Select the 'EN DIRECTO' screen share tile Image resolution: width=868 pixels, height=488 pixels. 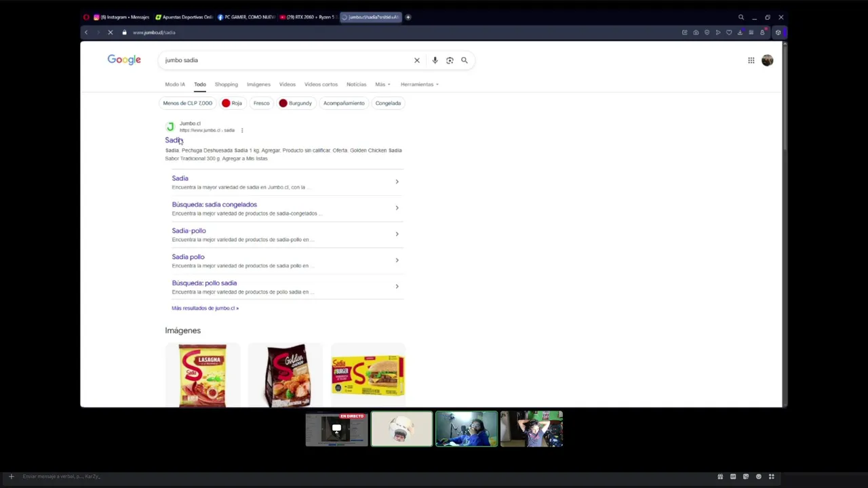[x=336, y=429]
